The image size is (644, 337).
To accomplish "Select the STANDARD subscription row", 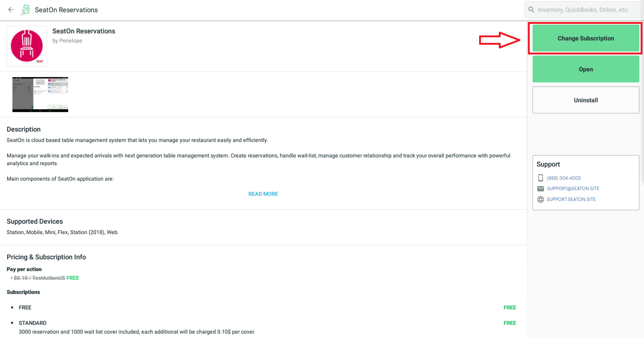I will click(x=263, y=327).
